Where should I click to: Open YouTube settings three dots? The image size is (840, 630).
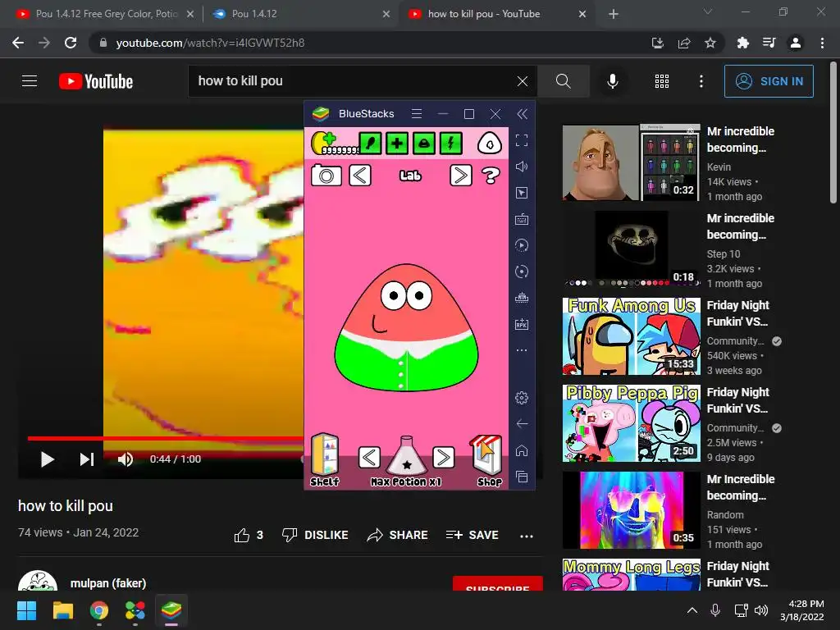[701, 81]
